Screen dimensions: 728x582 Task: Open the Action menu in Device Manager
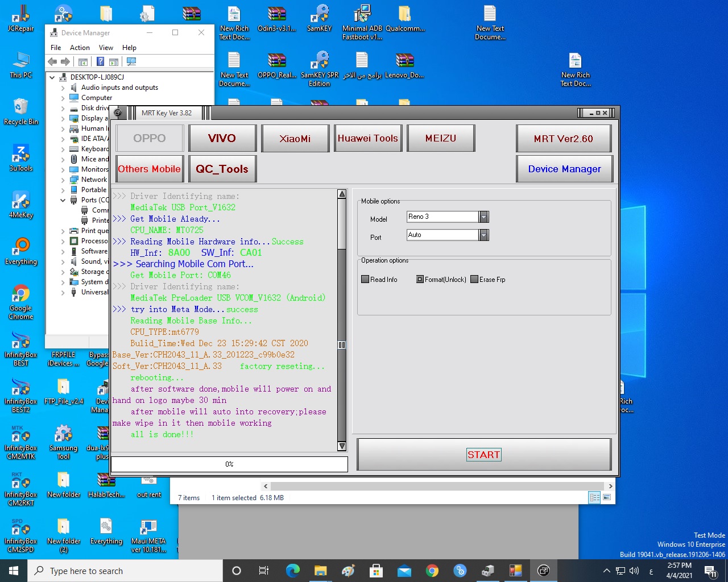pos(80,48)
